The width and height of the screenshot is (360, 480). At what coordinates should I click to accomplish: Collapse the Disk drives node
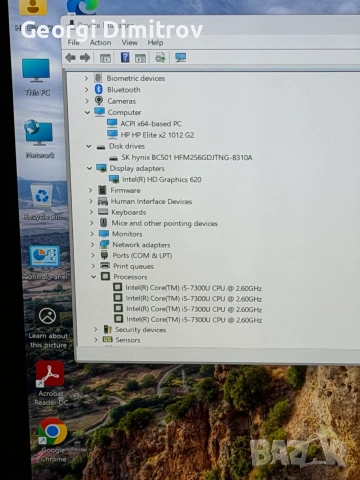89,146
